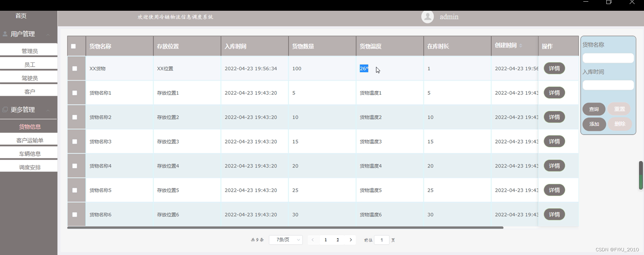The image size is (644, 255).
Task: Minimize the window from title bar
Action: [x=586, y=2]
